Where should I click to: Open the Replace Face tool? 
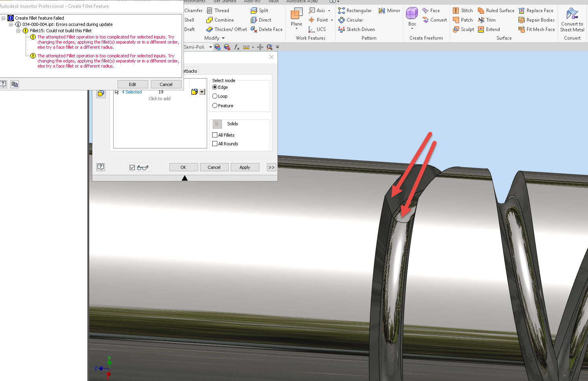[536, 11]
